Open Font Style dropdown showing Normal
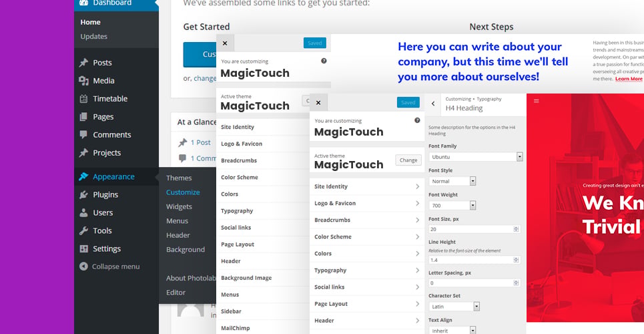The height and width of the screenshot is (334, 644). 452,181
